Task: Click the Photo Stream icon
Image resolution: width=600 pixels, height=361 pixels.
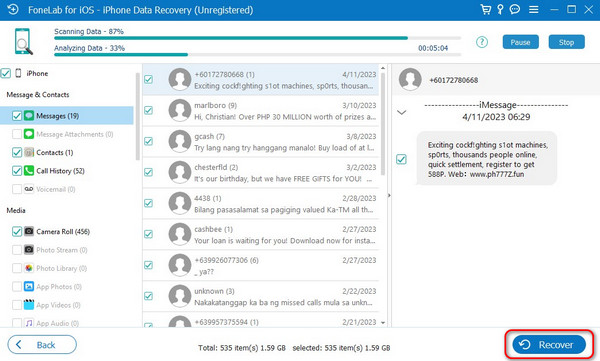Action: coord(29,250)
